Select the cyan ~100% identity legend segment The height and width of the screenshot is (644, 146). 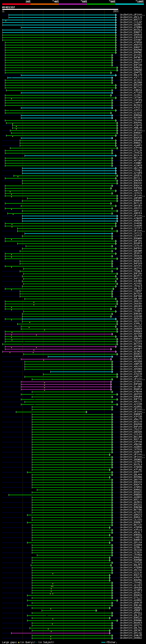point(130,4)
